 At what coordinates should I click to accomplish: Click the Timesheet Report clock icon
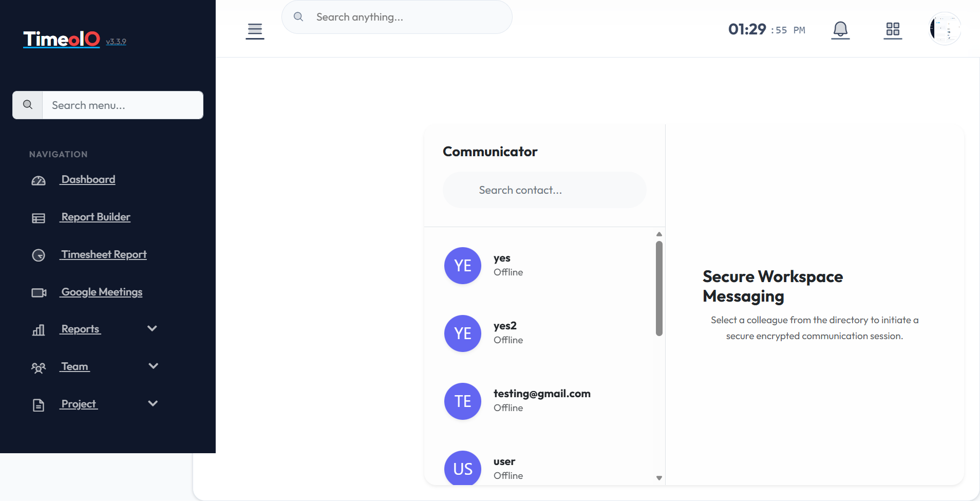(x=39, y=255)
